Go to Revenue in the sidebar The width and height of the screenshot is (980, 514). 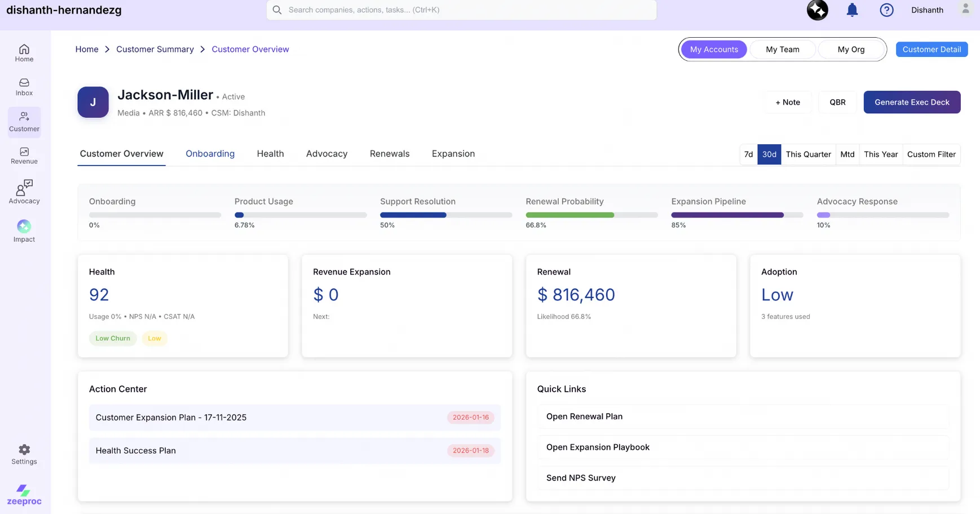click(x=24, y=156)
